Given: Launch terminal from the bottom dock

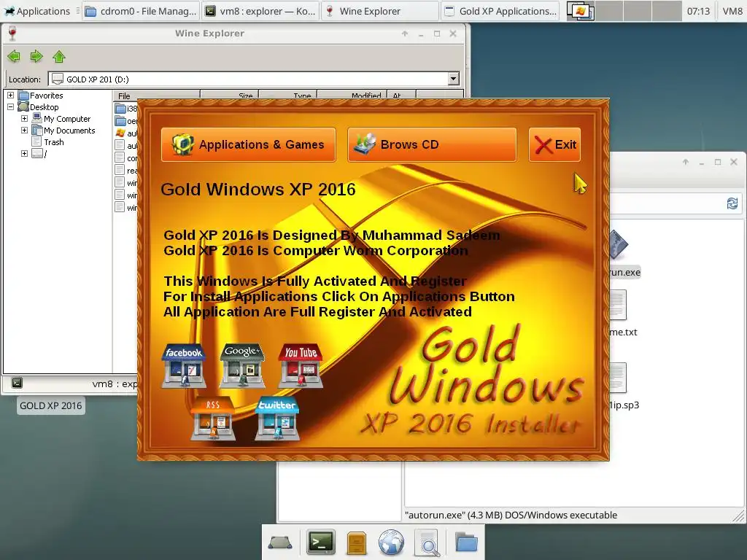Looking at the screenshot, I should point(320,542).
